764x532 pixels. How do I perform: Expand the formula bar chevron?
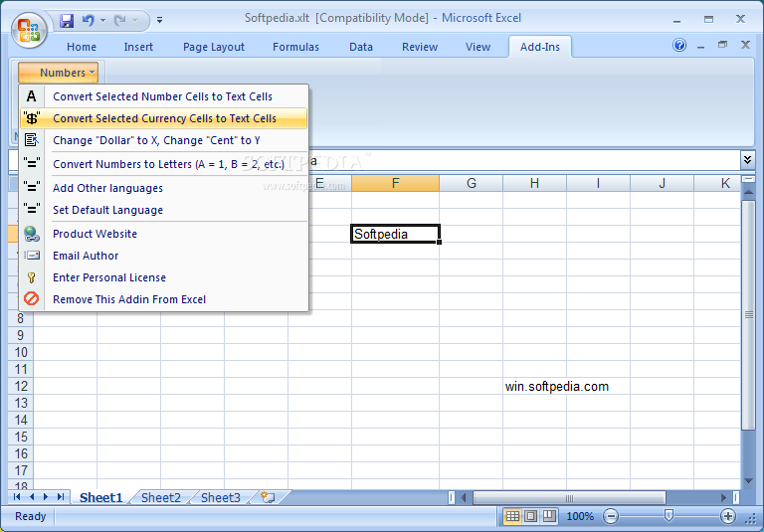[747, 160]
